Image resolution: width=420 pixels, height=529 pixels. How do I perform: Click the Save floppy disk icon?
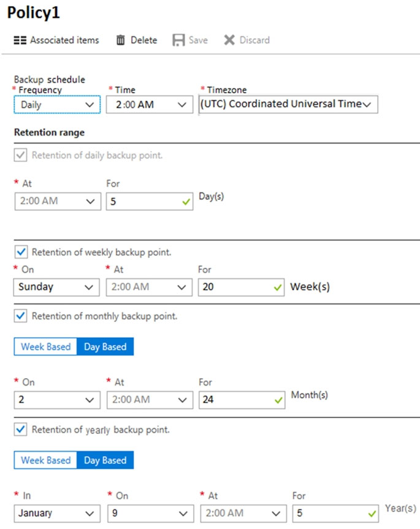click(x=178, y=40)
